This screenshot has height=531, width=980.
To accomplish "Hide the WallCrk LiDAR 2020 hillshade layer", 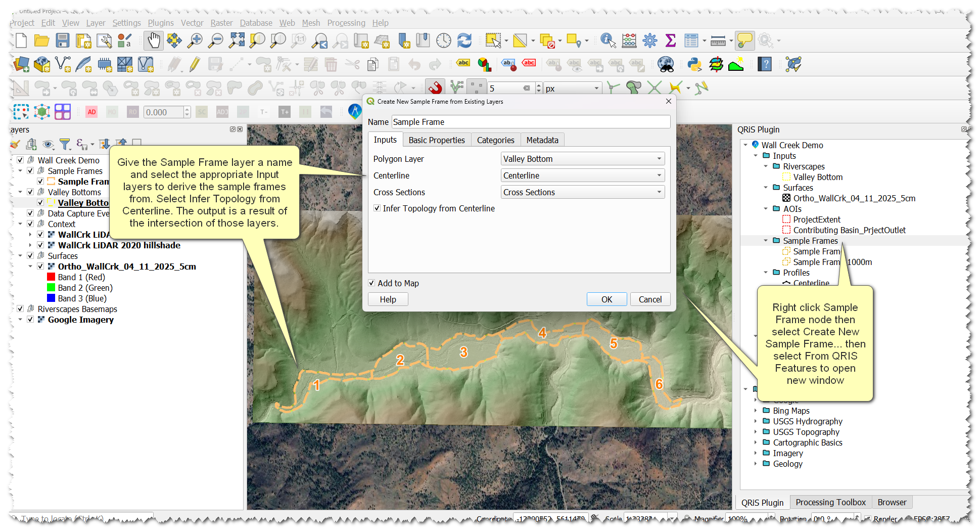I will tap(40, 245).
